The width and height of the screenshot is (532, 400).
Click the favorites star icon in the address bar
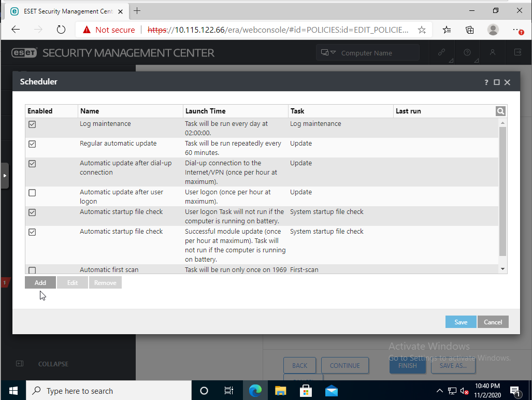422,30
